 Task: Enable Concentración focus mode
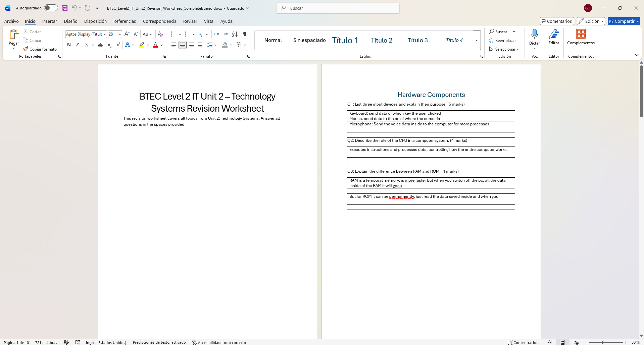pyautogui.click(x=523, y=342)
